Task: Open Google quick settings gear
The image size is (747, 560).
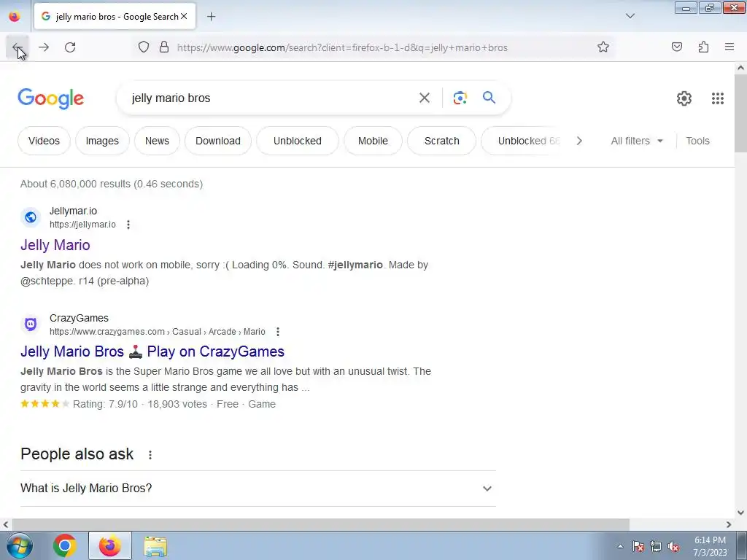Action: tap(684, 98)
